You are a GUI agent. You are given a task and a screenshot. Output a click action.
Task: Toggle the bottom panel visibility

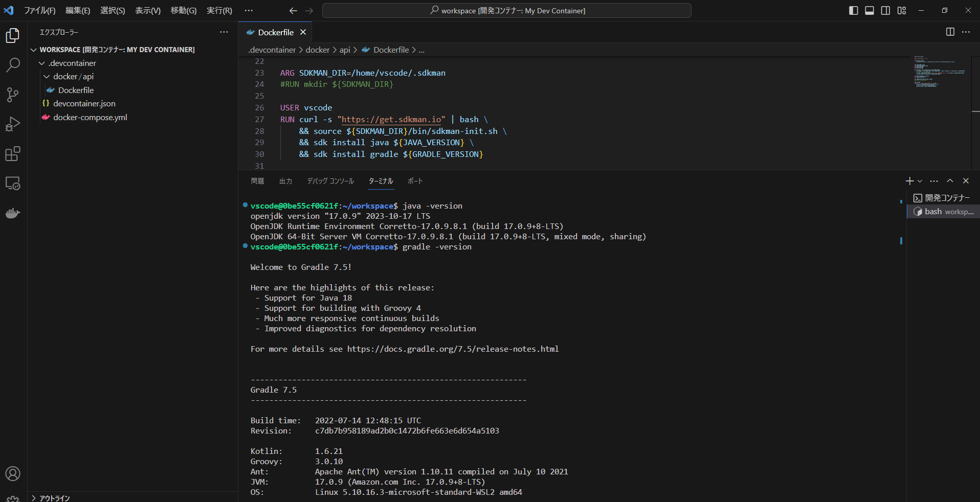[x=870, y=10]
